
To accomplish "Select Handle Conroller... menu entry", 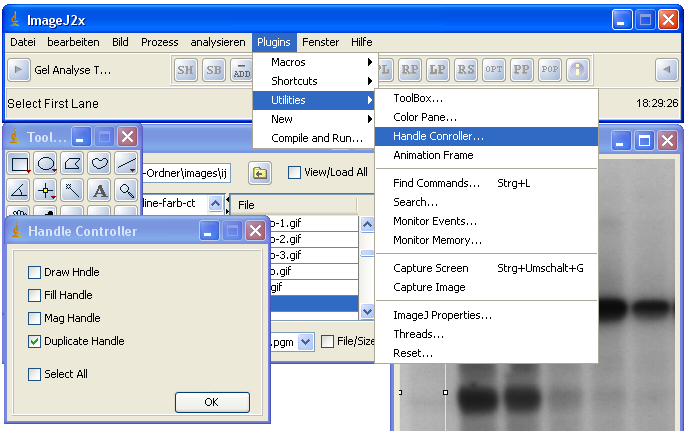I will pos(486,137).
